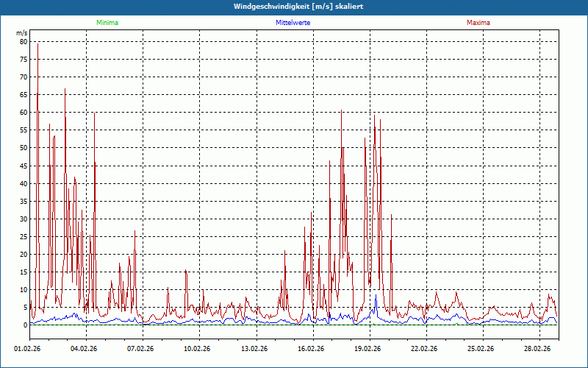Select the 50 tick on y-axis

[x=23, y=148]
